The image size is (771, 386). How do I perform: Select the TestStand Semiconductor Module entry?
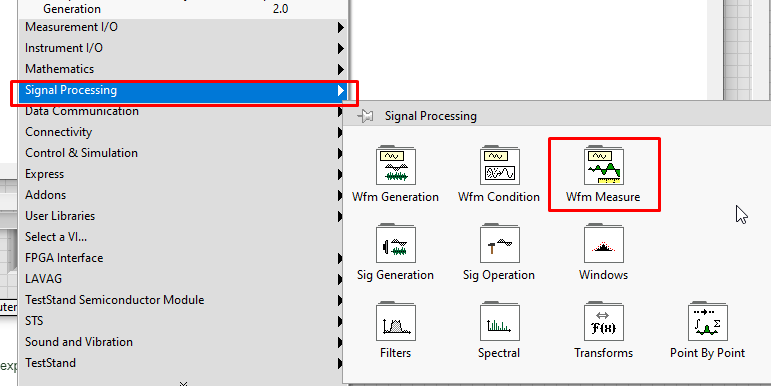(182, 300)
